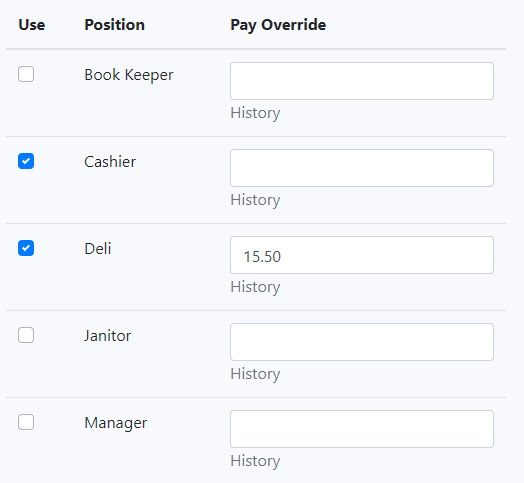The image size is (524, 483).
Task: Click the Manager pay override input
Action: coord(362,429)
